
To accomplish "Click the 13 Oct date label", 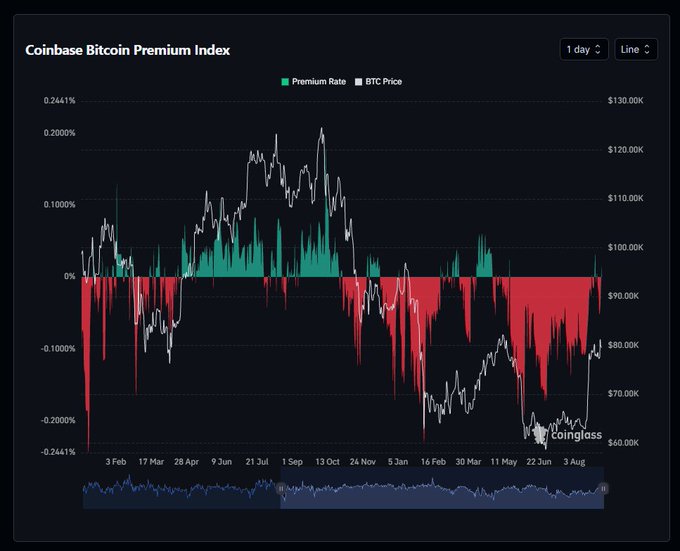I will [327, 462].
